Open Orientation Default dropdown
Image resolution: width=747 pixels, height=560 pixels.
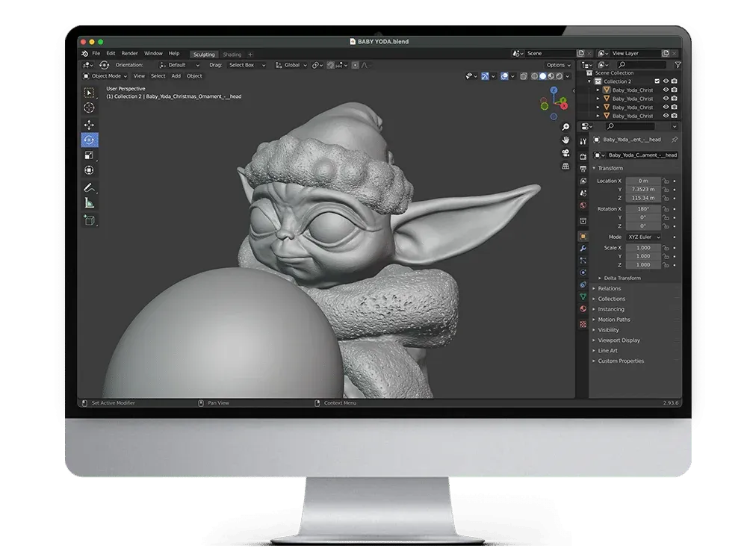pos(180,65)
